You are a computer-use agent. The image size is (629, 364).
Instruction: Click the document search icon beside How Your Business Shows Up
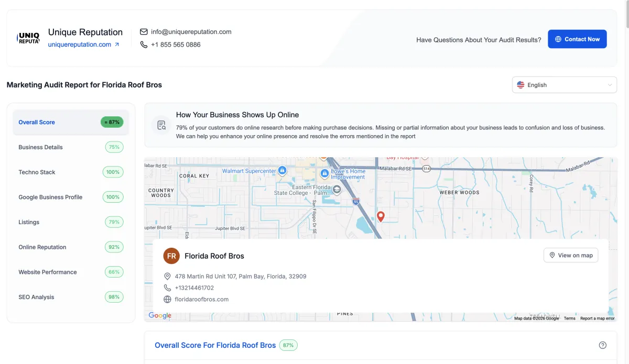coord(161,125)
